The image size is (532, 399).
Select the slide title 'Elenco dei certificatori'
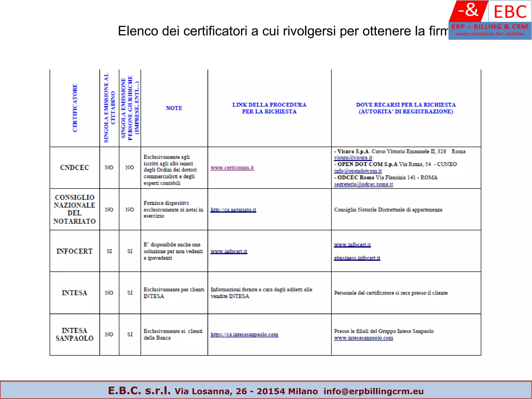coord(283,31)
